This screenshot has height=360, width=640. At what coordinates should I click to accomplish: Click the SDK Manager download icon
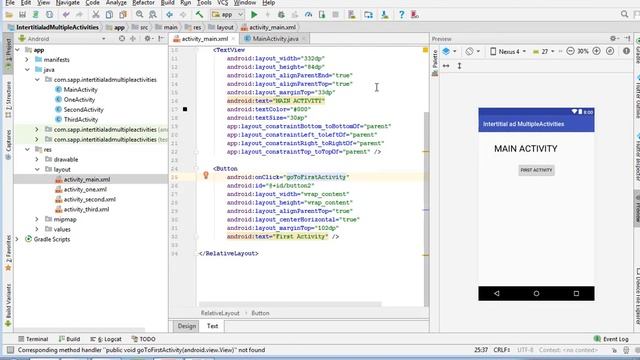[x=384, y=15]
